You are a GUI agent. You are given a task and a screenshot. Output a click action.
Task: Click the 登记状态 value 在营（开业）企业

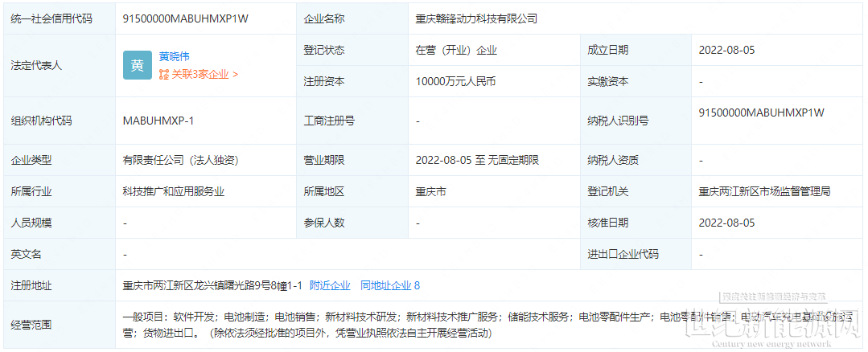[x=456, y=51]
